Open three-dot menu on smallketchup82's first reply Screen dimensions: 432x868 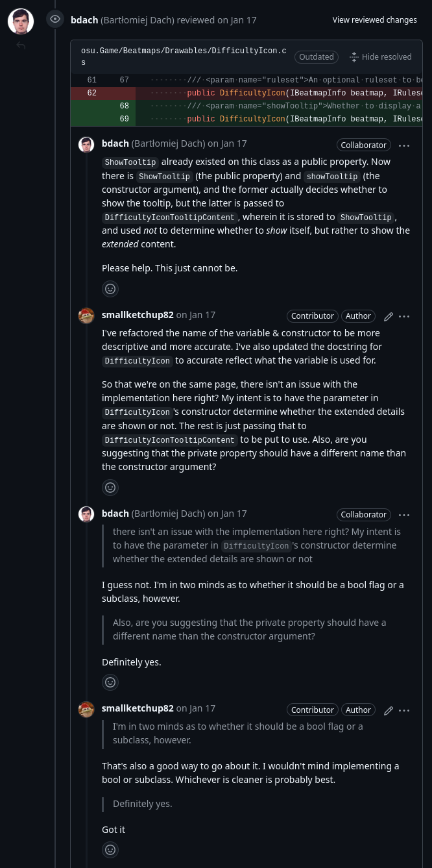404,317
